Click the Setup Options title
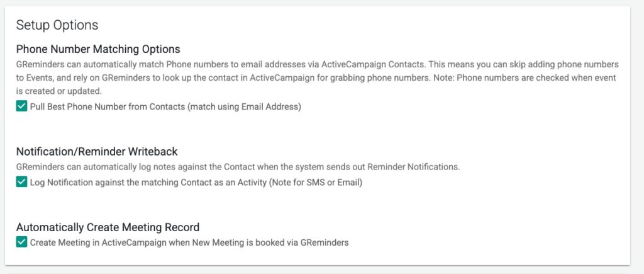Viewport: 644px width, 274px height. pos(57,25)
